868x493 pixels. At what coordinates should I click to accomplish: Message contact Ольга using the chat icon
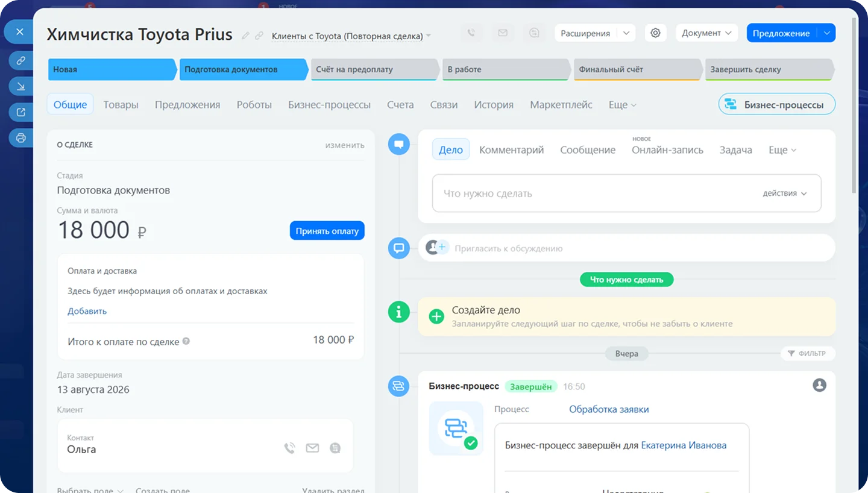point(335,448)
